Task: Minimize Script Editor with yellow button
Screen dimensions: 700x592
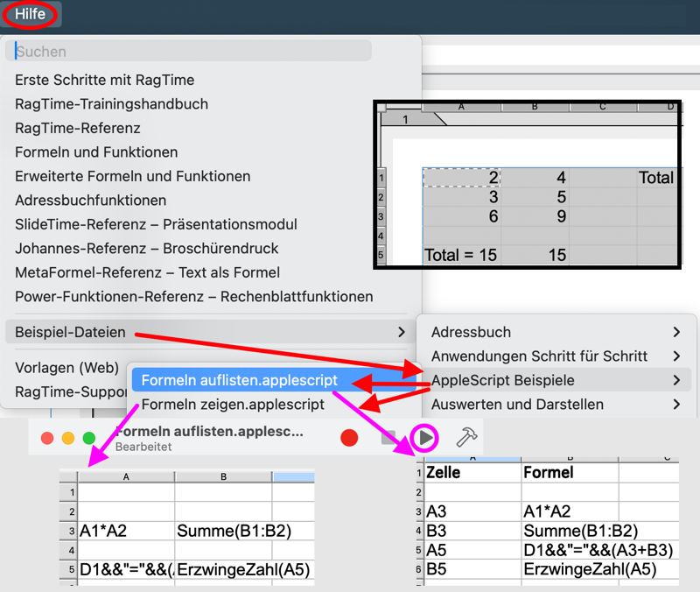Action: click(x=68, y=438)
